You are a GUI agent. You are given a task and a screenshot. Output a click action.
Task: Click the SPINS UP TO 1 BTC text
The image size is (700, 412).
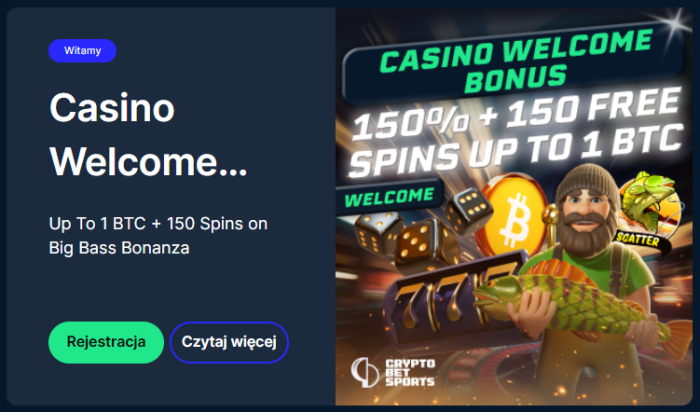516,152
